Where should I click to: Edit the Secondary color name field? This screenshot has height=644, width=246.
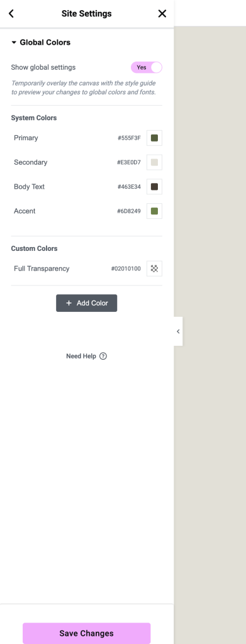click(30, 162)
